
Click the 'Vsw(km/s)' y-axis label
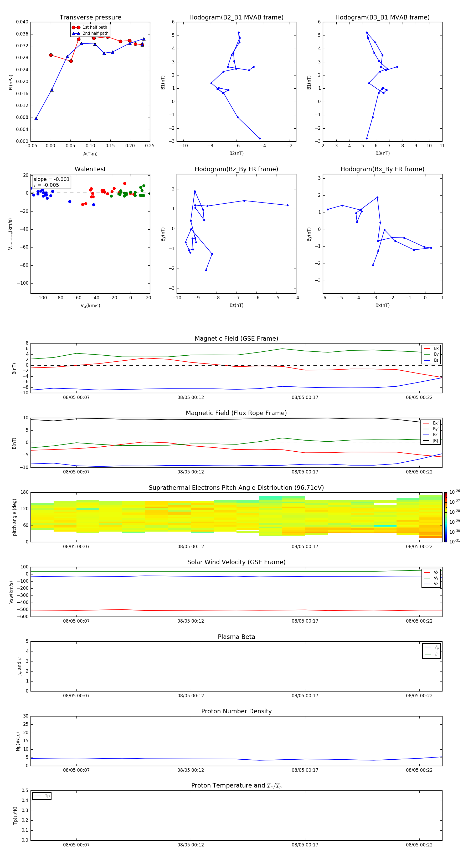pos(11,592)
